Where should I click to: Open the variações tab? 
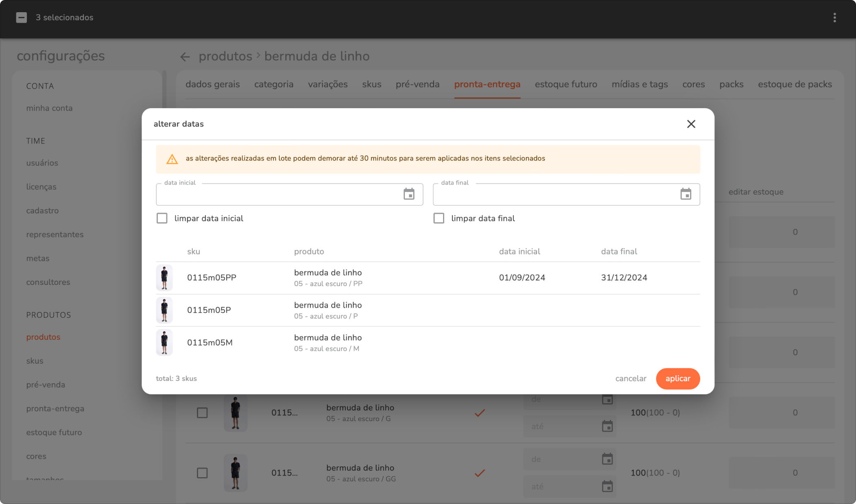pyautogui.click(x=328, y=84)
